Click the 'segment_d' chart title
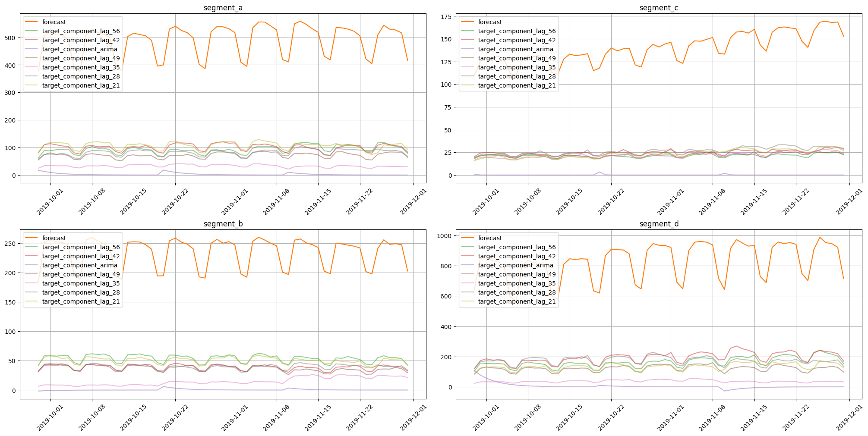 (659, 224)
